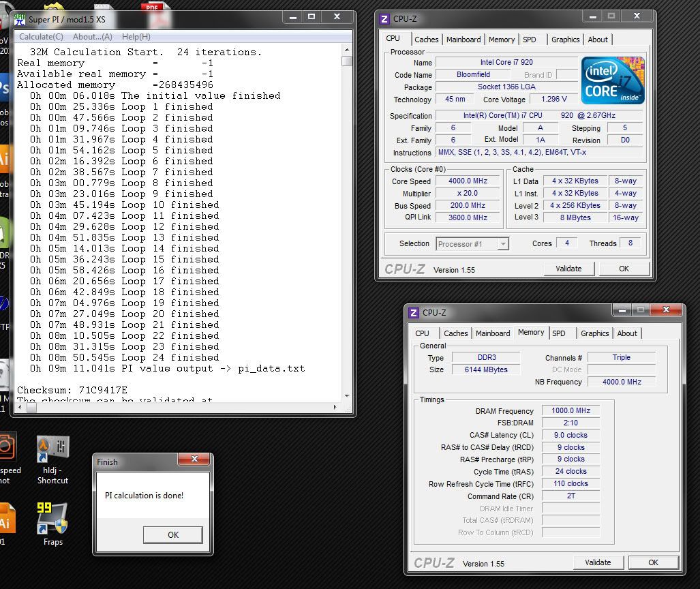Image resolution: width=700 pixels, height=589 pixels.
Task: Click the Command Rate value '2T'
Action: point(570,496)
